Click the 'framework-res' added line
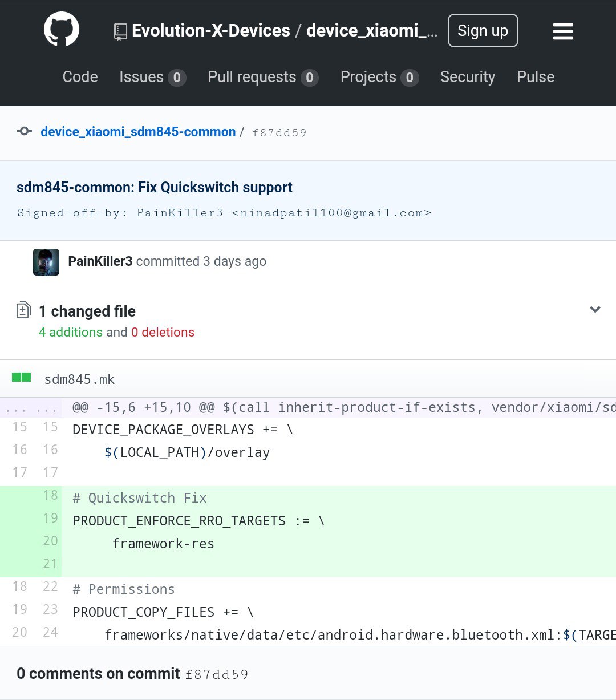The height and width of the screenshot is (700, 616). tap(164, 544)
